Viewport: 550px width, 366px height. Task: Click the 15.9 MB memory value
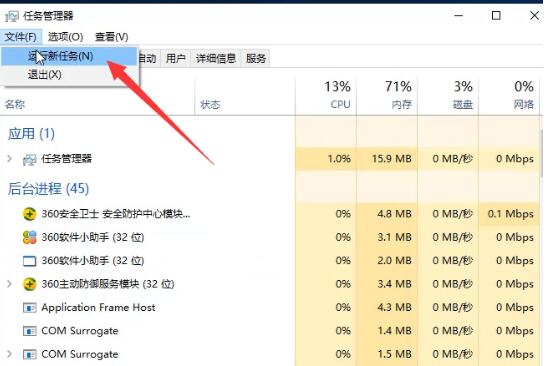pyautogui.click(x=391, y=159)
